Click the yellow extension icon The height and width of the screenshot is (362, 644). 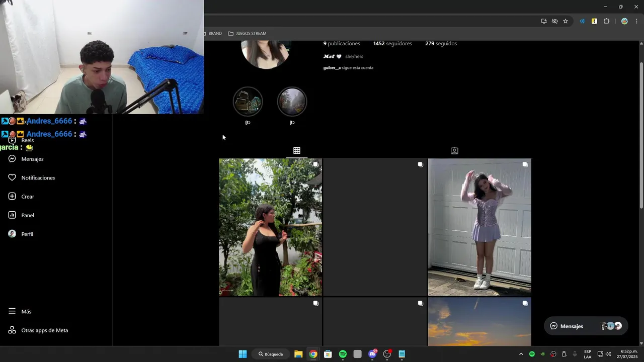tap(594, 21)
